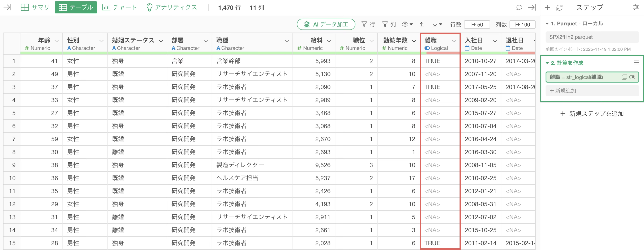Add a step with the plus icon

(547, 8)
